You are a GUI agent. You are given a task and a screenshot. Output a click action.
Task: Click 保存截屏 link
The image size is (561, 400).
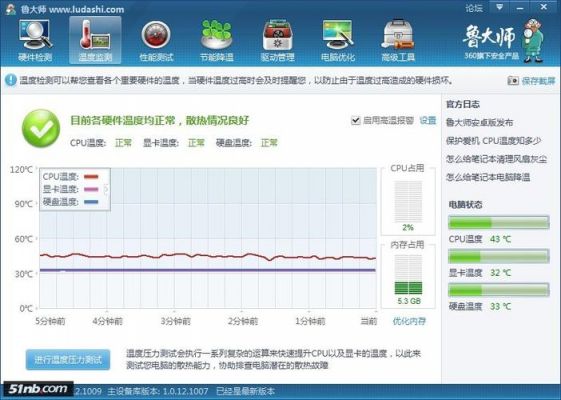coord(538,81)
